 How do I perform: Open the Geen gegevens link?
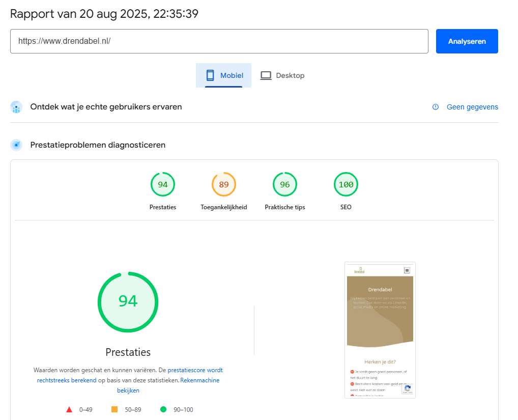coord(472,107)
